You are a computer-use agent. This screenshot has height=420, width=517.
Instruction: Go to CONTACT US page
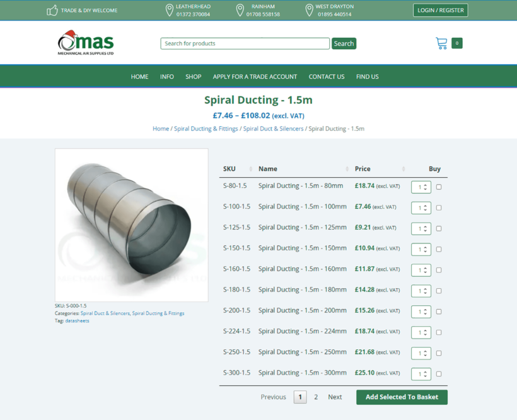pyautogui.click(x=326, y=76)
